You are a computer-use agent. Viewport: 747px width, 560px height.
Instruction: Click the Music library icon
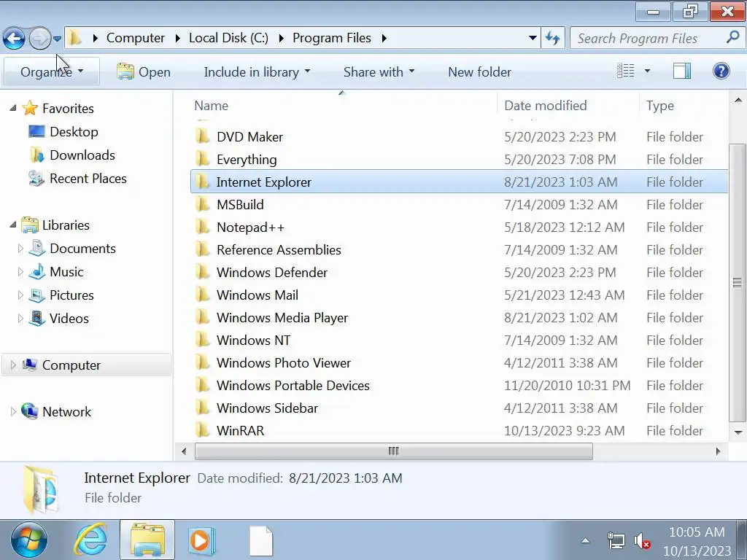pos(36,271)
